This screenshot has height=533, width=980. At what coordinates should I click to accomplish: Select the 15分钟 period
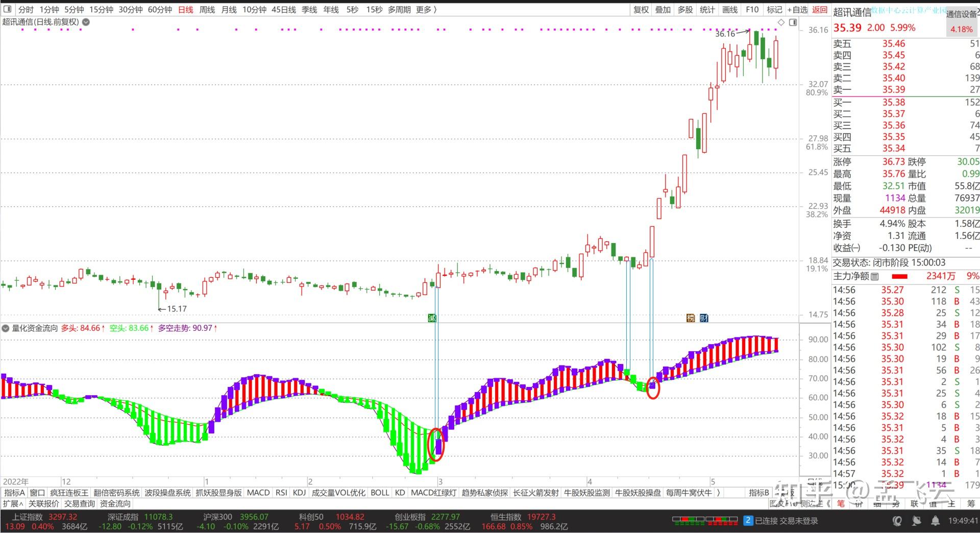(x=101, y=10)
